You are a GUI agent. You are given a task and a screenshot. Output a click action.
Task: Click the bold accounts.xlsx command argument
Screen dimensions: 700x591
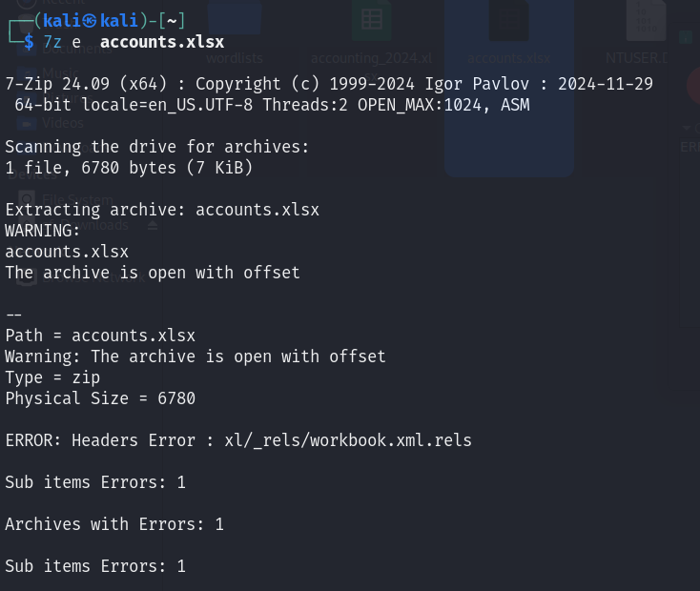click(162, 42)
